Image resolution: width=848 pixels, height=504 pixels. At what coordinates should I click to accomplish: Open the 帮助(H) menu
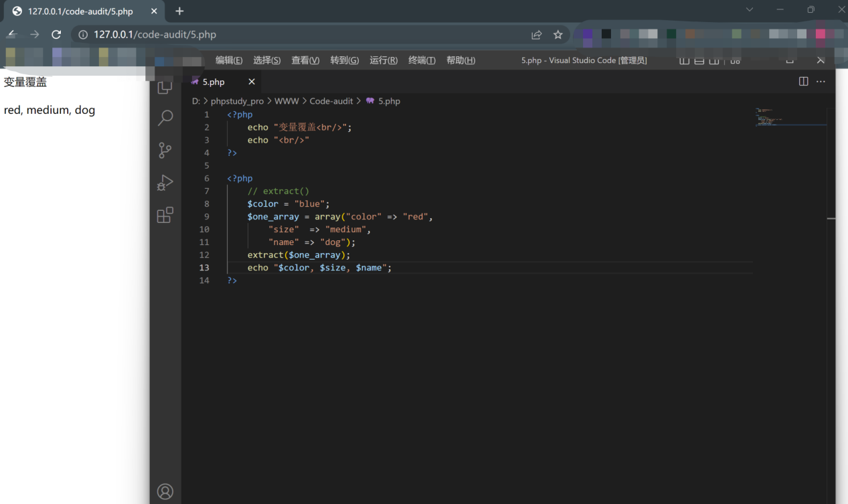point(460,60)
